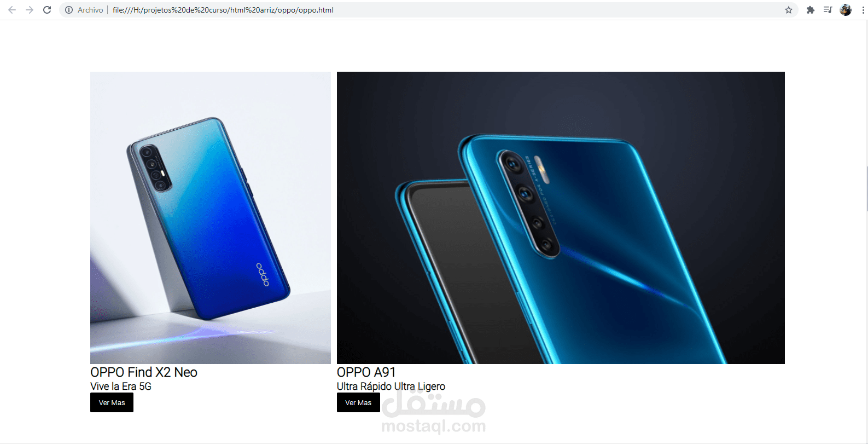Click the address bar URL field

coord(427,10)
